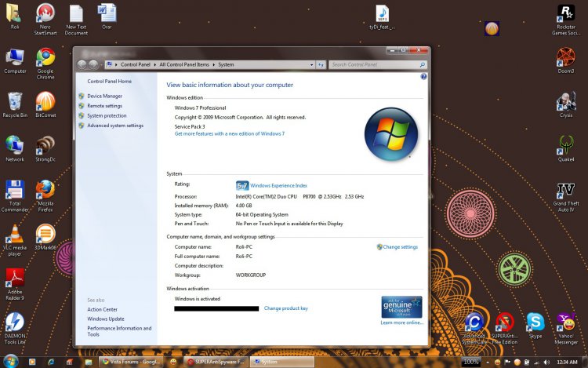The height and width of the screenshot is (368, 588).
Task: Open the Recycle Bin
Action: [x=15, y=104]
